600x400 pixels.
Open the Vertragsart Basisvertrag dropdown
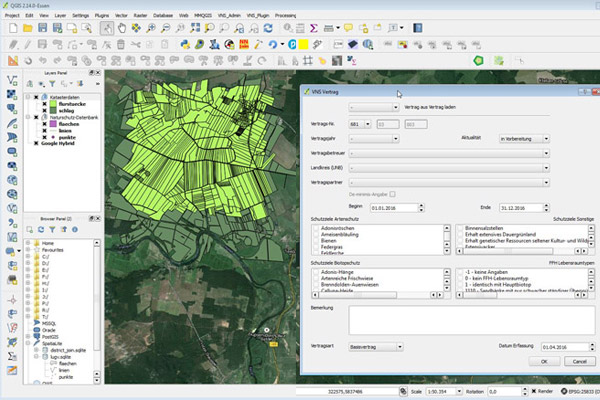click(376, 347)
